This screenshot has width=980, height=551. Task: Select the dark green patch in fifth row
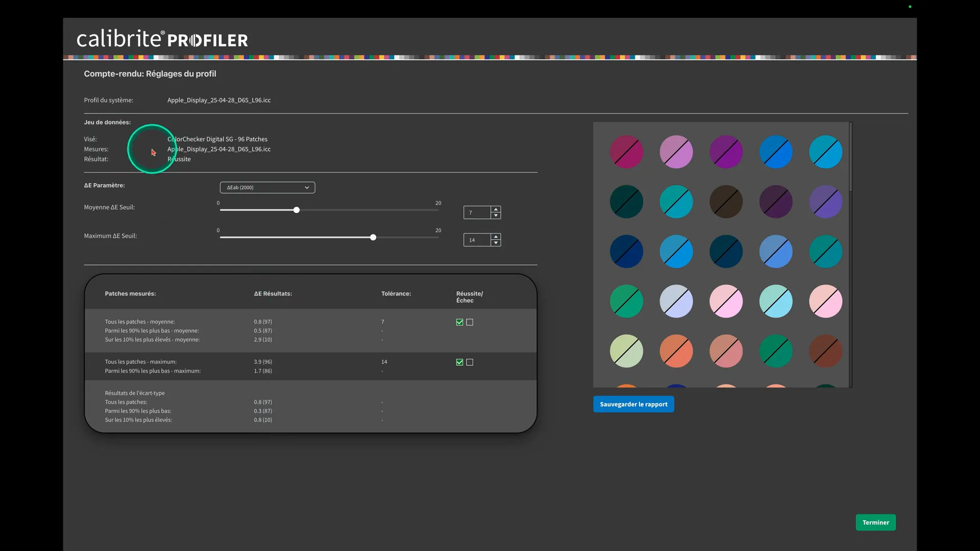pyautogui.click(x=776, y=352)
